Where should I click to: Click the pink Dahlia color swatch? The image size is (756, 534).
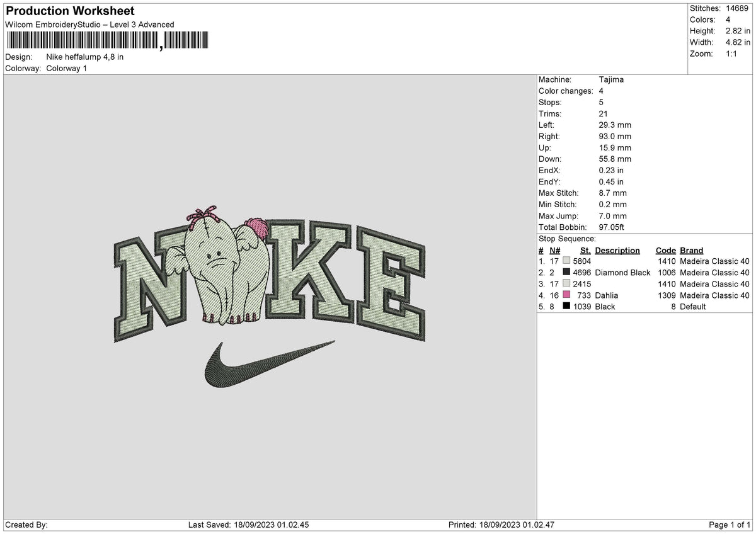click(566, 295)
